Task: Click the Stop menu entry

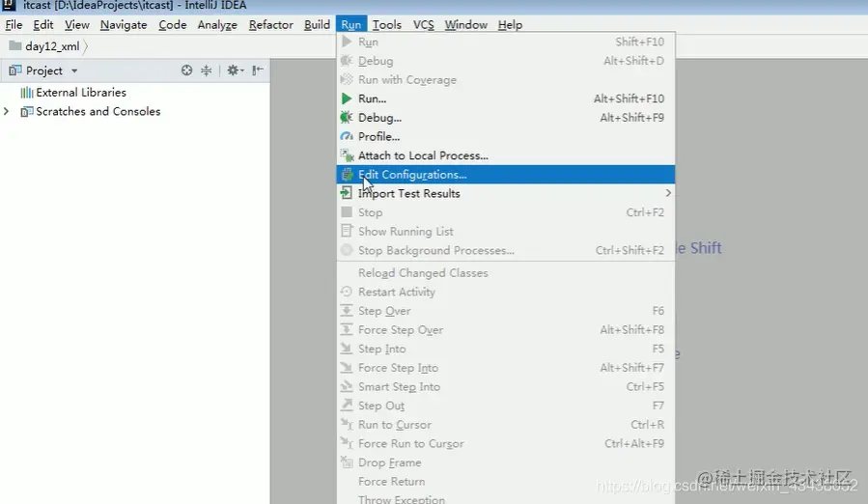Action: coord(505,212)
